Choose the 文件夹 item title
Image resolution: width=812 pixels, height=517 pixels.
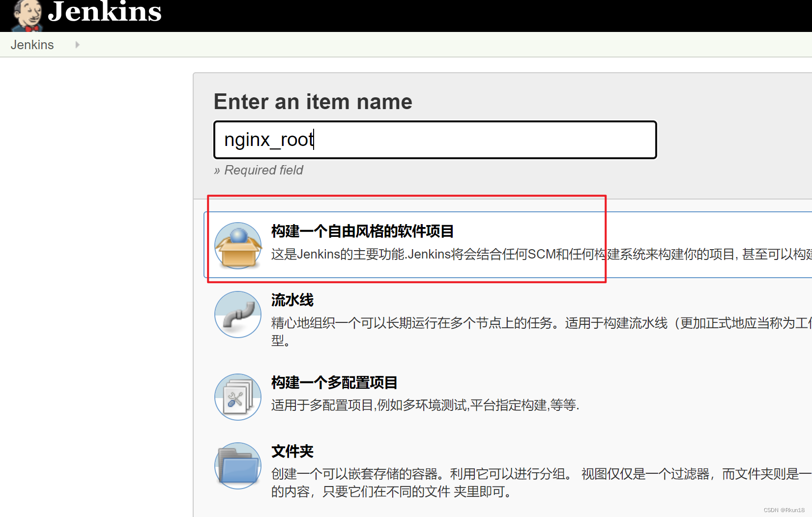point(292,451)
